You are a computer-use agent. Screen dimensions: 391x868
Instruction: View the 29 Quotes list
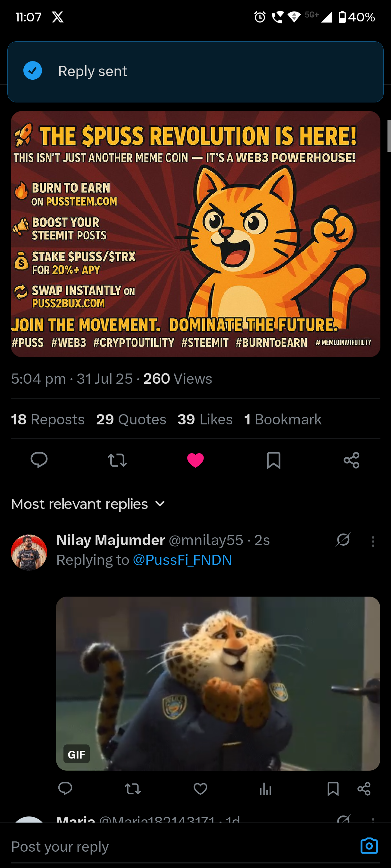tap(131, 420)
